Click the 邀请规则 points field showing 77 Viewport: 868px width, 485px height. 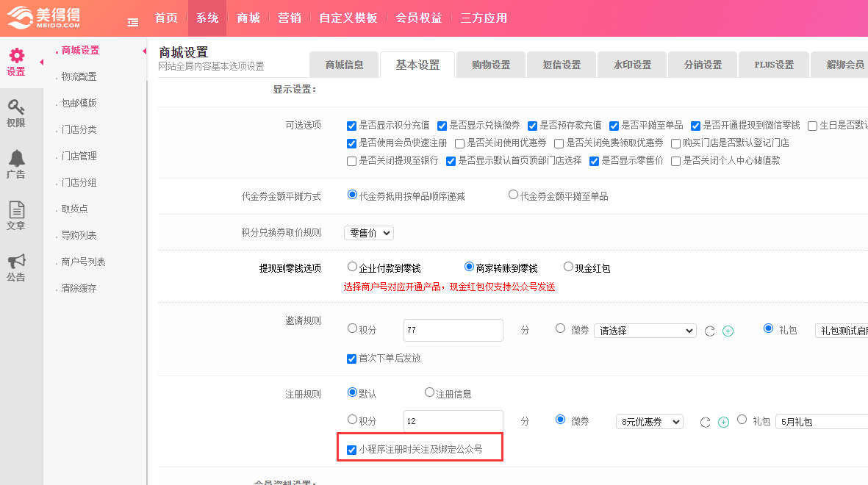(x=453, y=331)
